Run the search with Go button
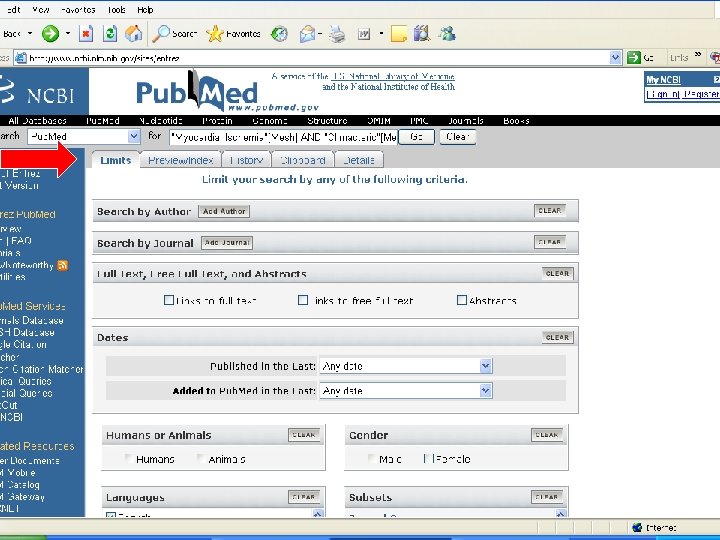 tap(416, 137)
